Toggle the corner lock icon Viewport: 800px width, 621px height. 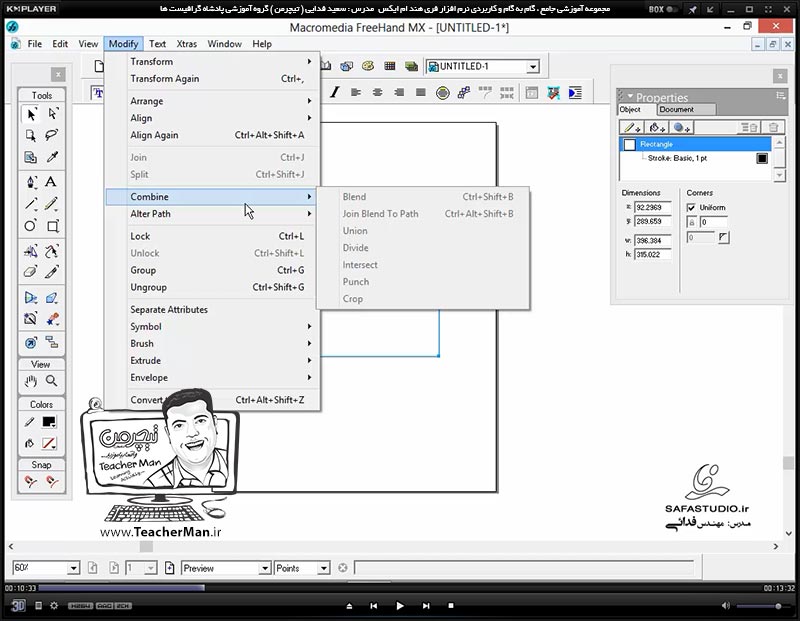point(692,222)
